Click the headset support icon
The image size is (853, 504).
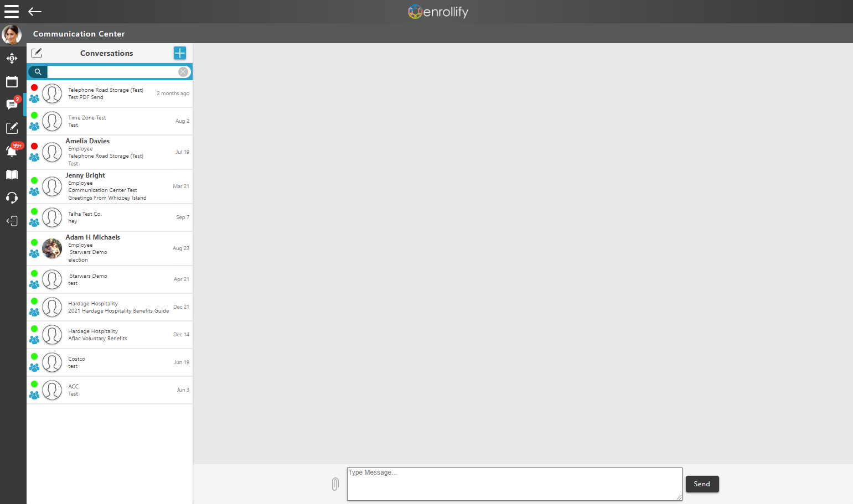(x=12, y=198)
